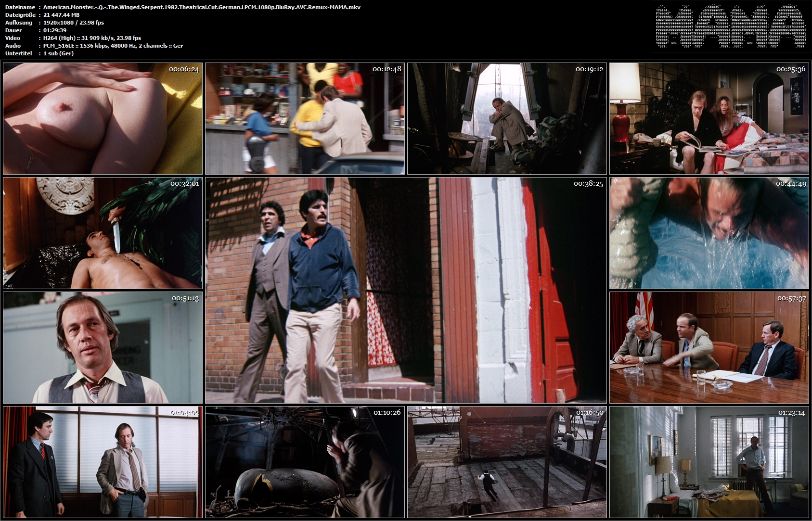The height and width of the screenshot is (521, 812).
Task: Click the rooftop thumbnail at 01:16:50
Action: (x=507, y=462)
